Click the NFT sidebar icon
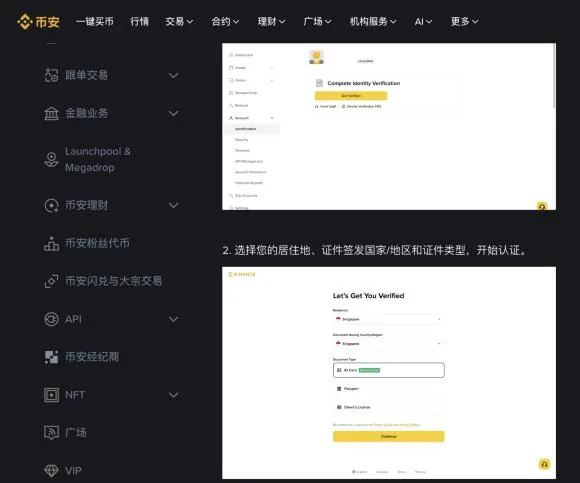 [x=51, y=395]
